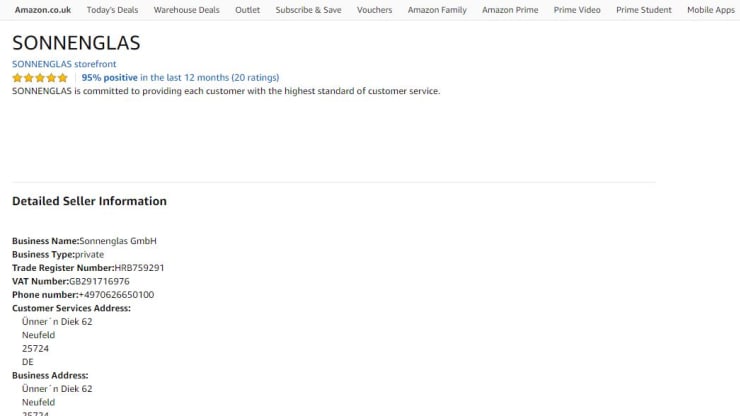The width and height of the screenshot is (740, 416).
Task: Open the Mobile Apps link
Action: pyautogui.click(x=710, y=10)
